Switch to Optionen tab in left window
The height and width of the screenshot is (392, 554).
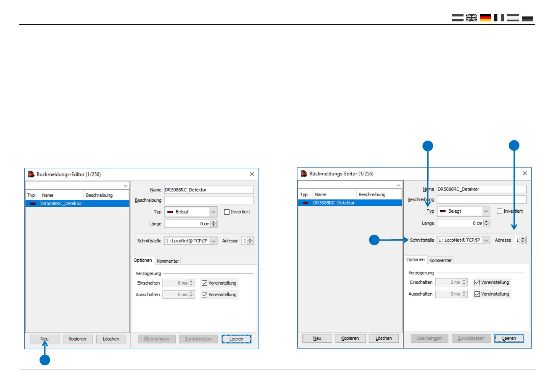click(x=143, y=260)
